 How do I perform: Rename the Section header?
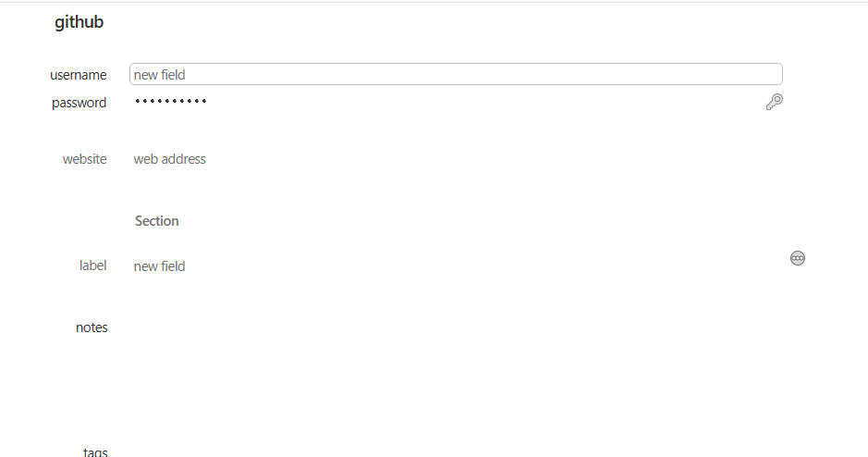pyautogui.click(x=157, y=221)
